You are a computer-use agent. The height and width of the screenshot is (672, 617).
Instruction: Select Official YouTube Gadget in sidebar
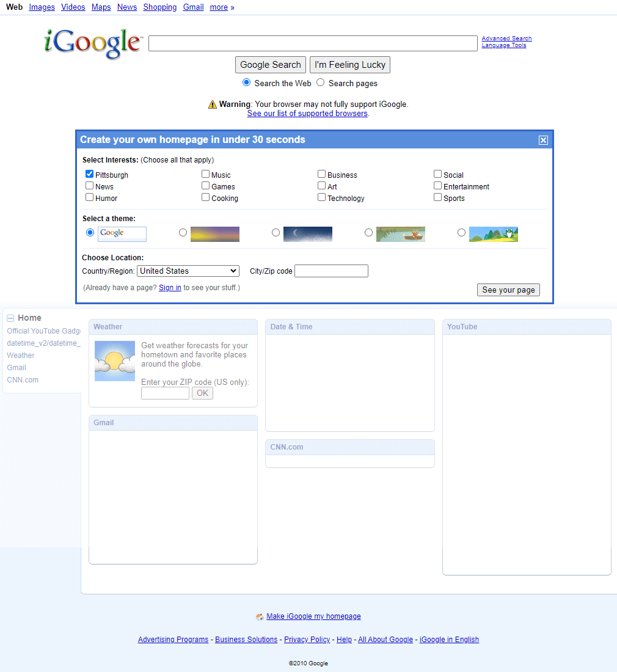coord(44,331)
